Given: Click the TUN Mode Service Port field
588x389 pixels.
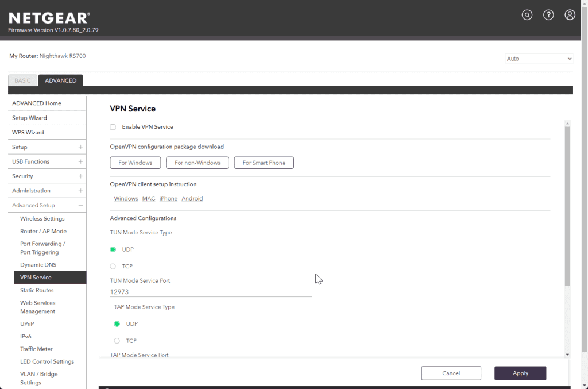Looking at the screenshot, I should pos(210,292).
